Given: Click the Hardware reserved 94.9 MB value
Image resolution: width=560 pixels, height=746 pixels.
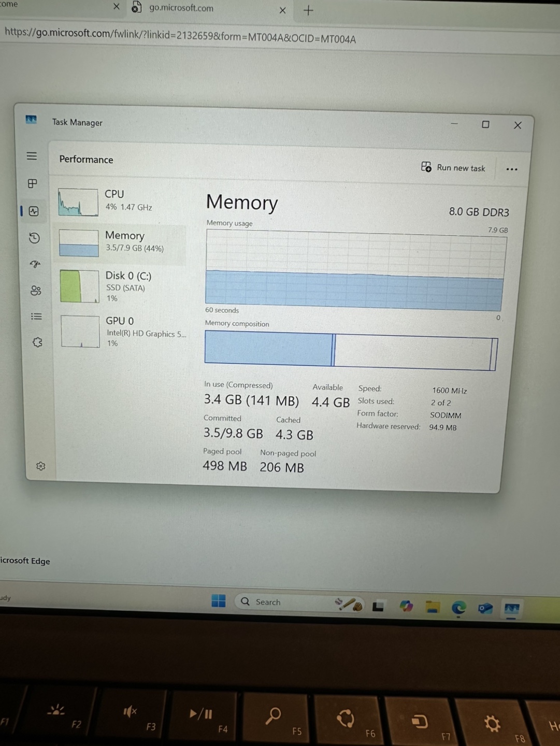Looking at the screenshot, I should pyautogui.click(x=443, y=427).
